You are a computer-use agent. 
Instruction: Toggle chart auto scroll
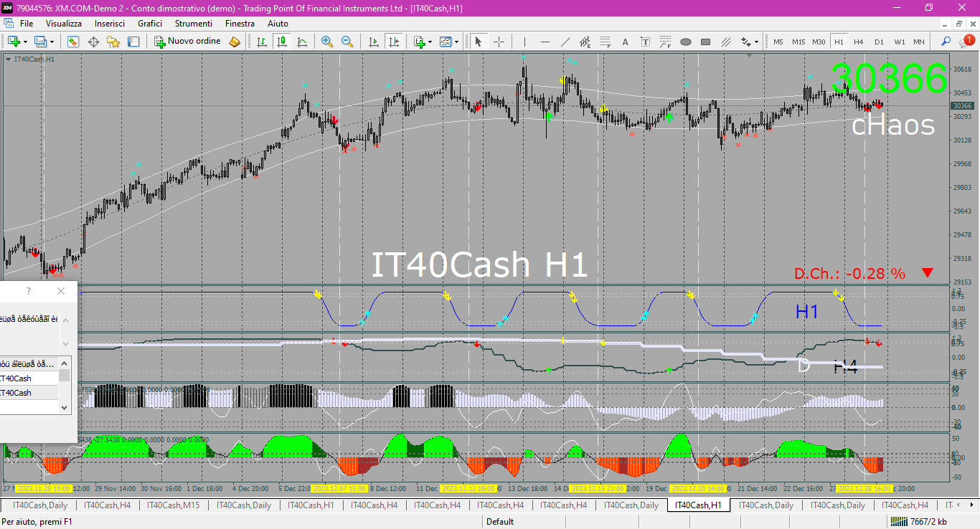[372, 42]
